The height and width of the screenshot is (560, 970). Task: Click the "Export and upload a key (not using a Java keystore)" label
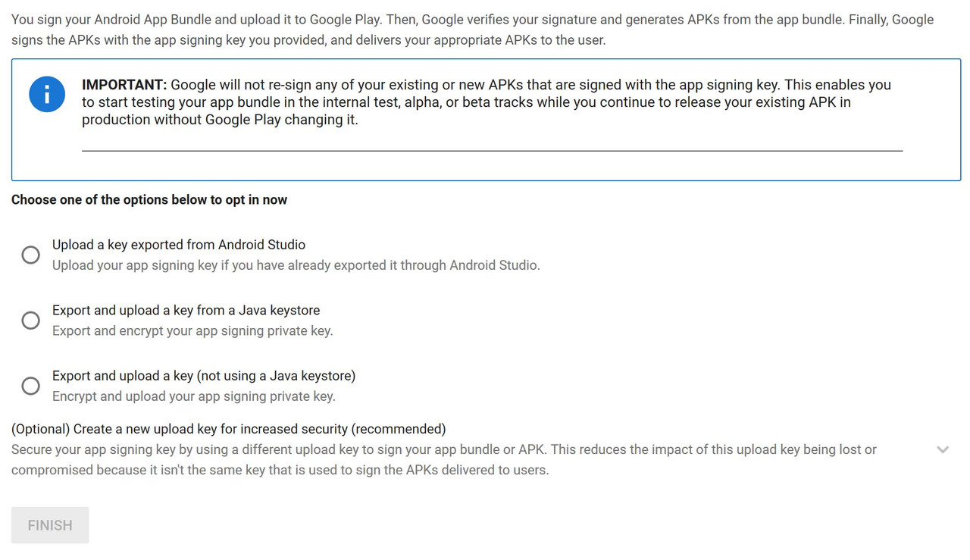203,376
